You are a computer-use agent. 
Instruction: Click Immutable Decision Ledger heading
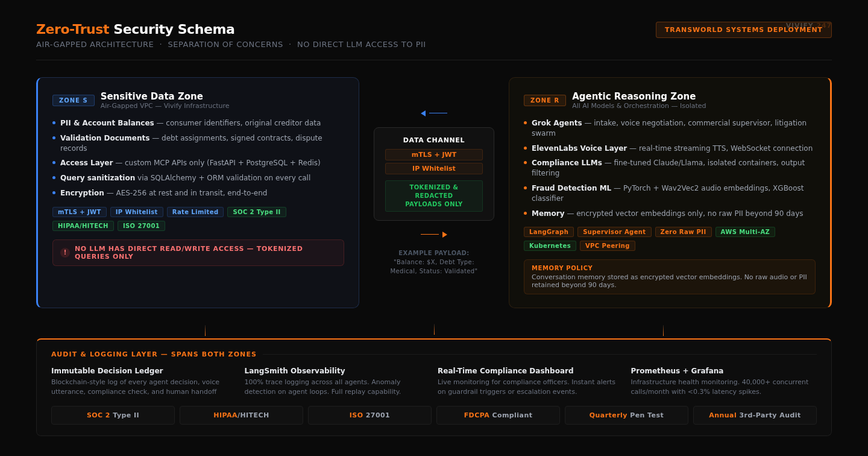[x=107, y=371]
